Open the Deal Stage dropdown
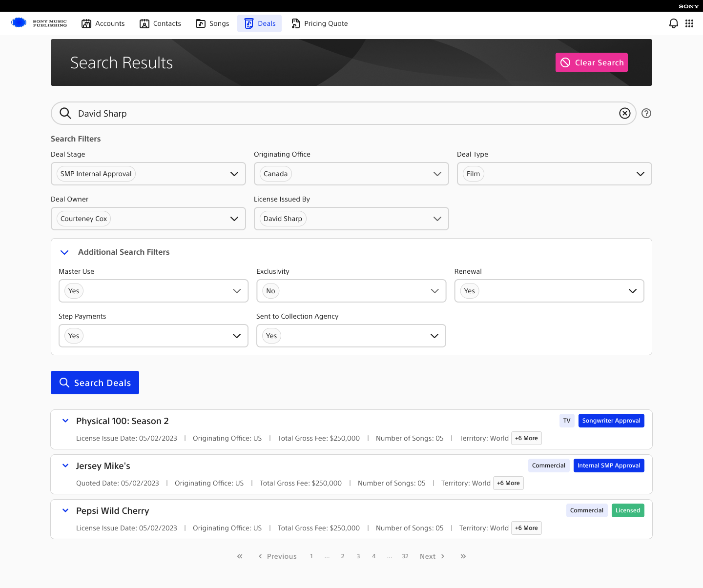The width and height of the screenshot is (703, 588). click(148, 174)
